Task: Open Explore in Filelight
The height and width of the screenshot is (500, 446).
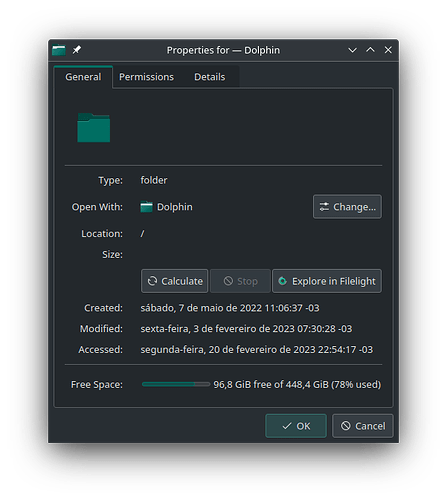Action: point(327,281)
